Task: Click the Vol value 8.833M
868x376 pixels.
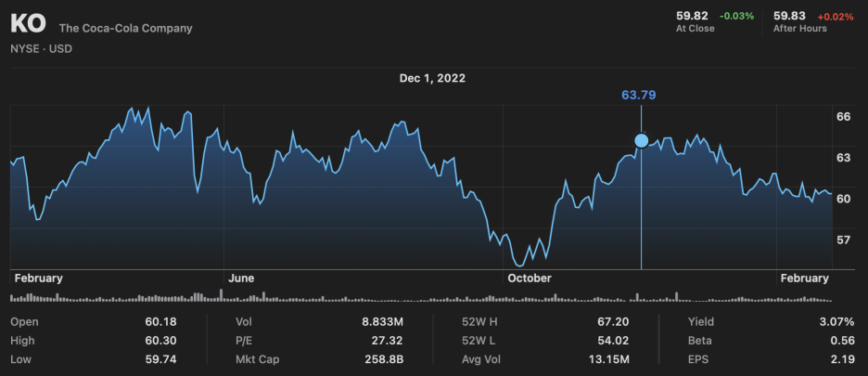Action: coord(383,321)
